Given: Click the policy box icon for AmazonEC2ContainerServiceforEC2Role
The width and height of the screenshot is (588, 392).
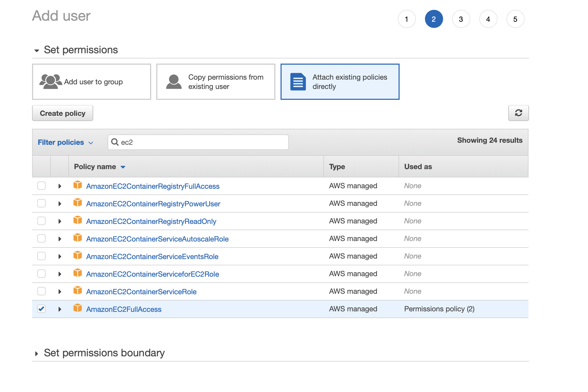Looking at the screenshot, I should (x=78, y=273).
